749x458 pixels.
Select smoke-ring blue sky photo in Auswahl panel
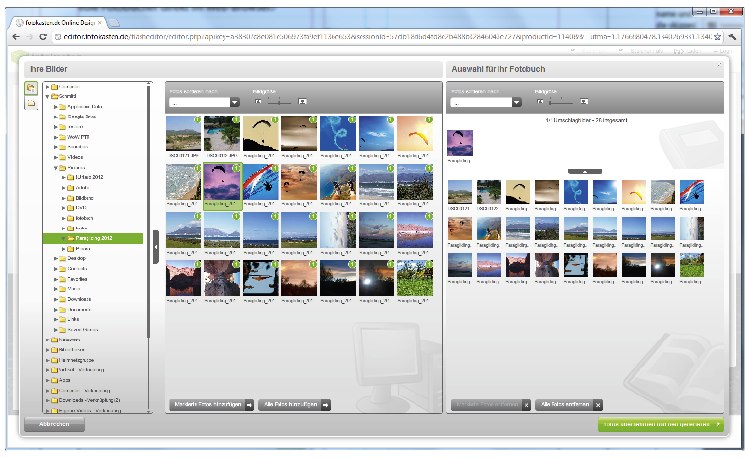pos(576,192)
